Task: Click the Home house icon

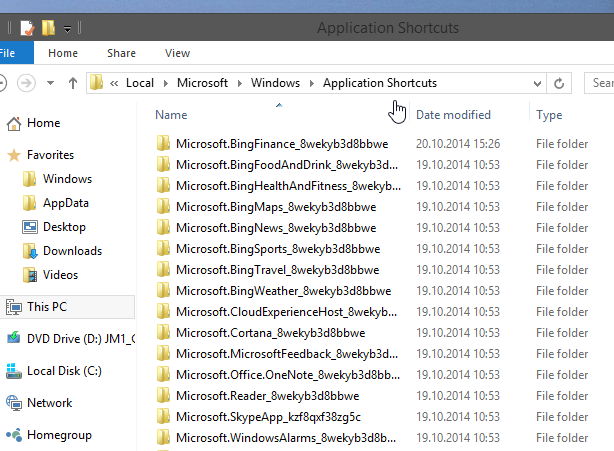Action: [x=14, y=123]
